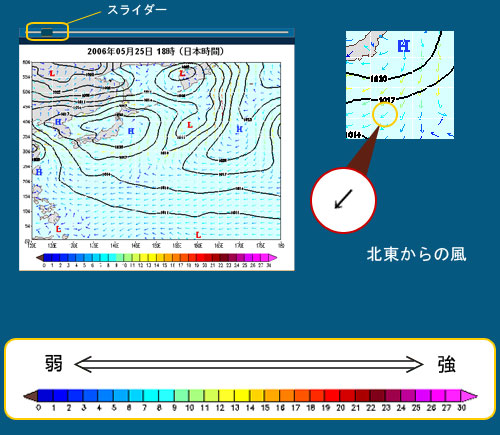Screen dimensions: 500x435
Task: Click the スライダー label text
Action: click(x=137, y=10)
